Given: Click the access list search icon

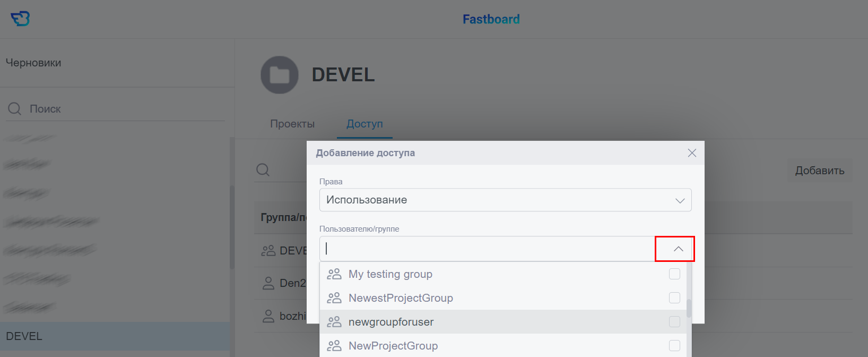Looking at the screenshot, I should (263, 170).
